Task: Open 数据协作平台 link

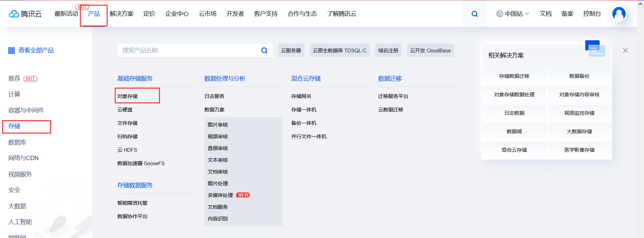Action: (132, 217)
